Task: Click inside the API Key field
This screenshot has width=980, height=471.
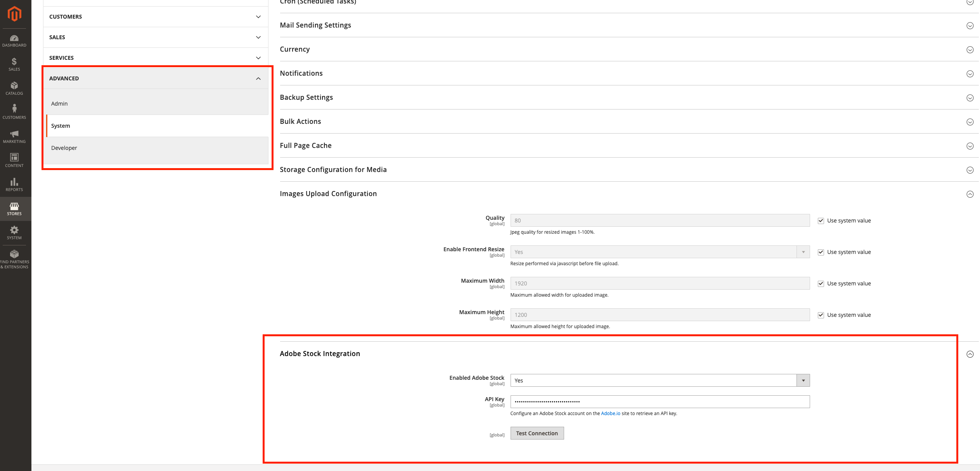Action: click(x=660, y=401)
